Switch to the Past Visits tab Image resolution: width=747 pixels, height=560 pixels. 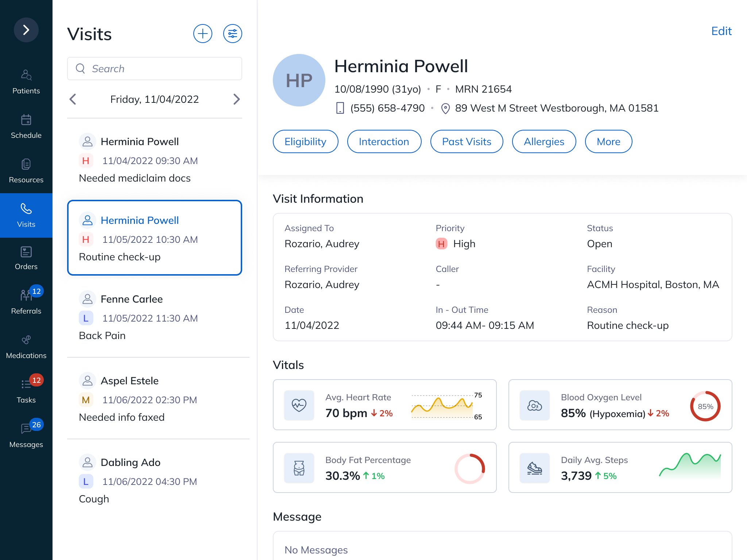(467, 141)
